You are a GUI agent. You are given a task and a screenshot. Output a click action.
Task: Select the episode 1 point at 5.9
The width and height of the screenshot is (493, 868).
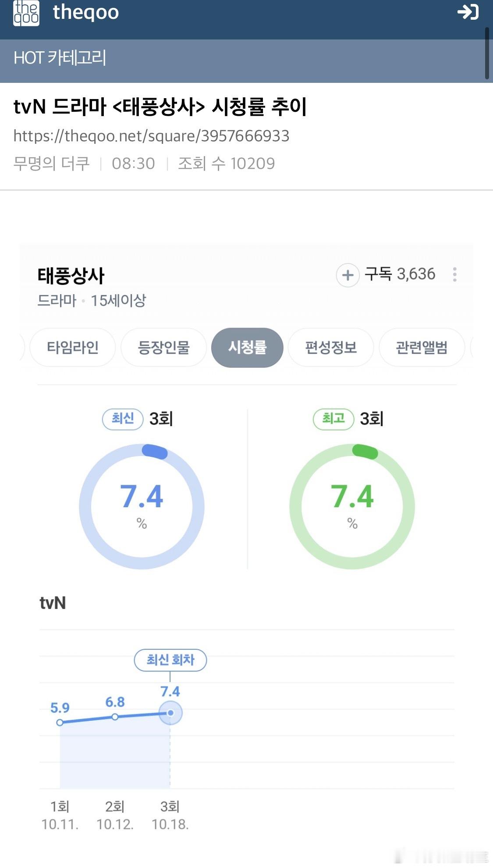[x=60, y=722]
